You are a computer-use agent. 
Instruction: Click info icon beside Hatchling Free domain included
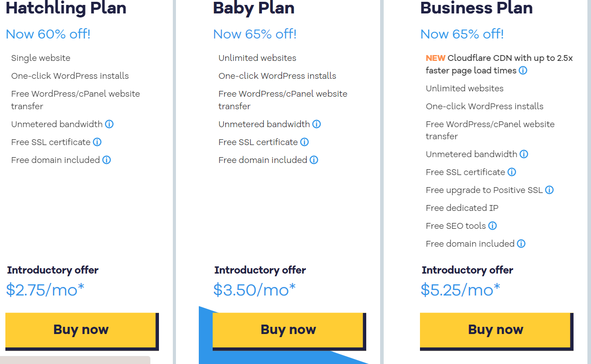click(107, 160)
